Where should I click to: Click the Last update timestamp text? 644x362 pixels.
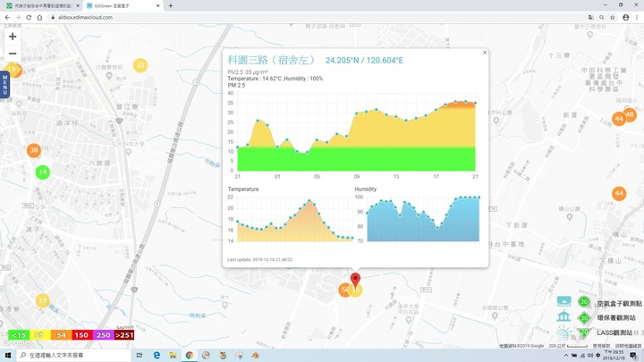coord(260,259)
